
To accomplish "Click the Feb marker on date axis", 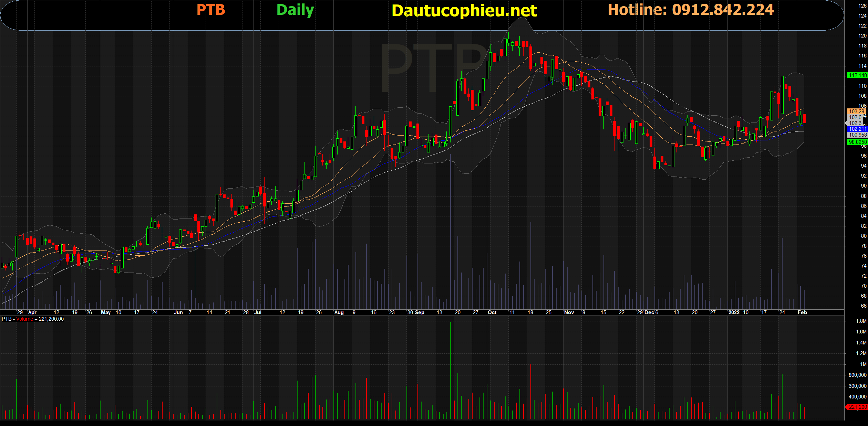I will point(802,312).
